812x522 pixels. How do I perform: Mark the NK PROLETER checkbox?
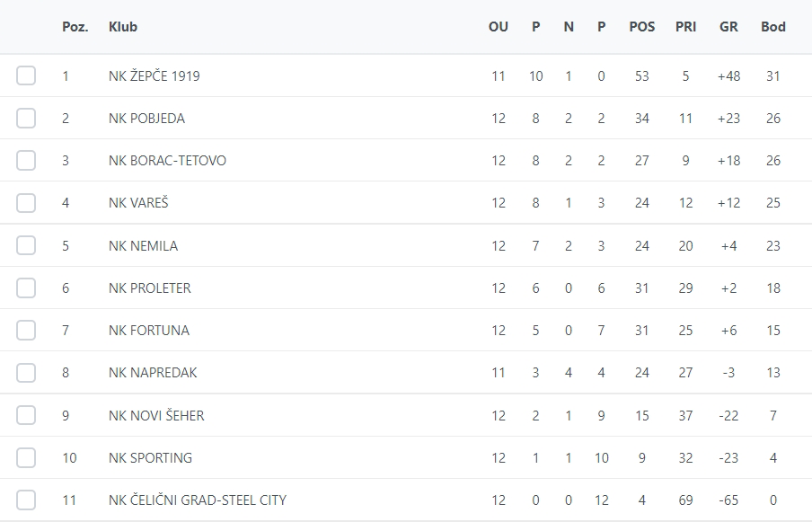tap(26, 288)
